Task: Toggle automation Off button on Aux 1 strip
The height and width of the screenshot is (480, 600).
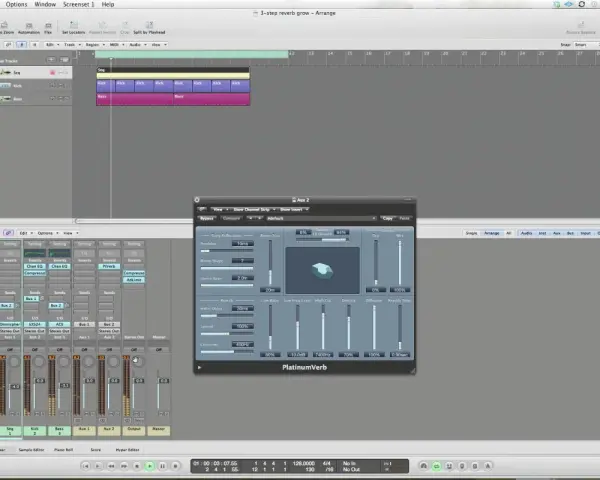Action: 84,349
